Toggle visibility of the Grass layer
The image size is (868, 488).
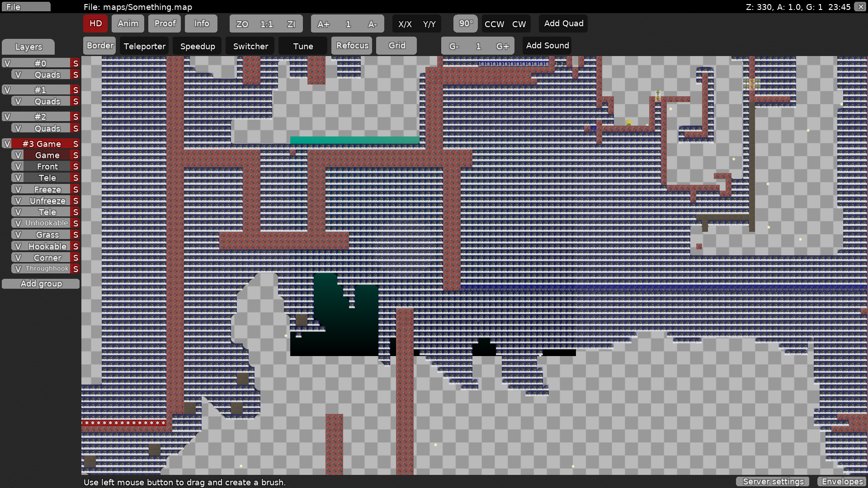[x=17, y=235]
